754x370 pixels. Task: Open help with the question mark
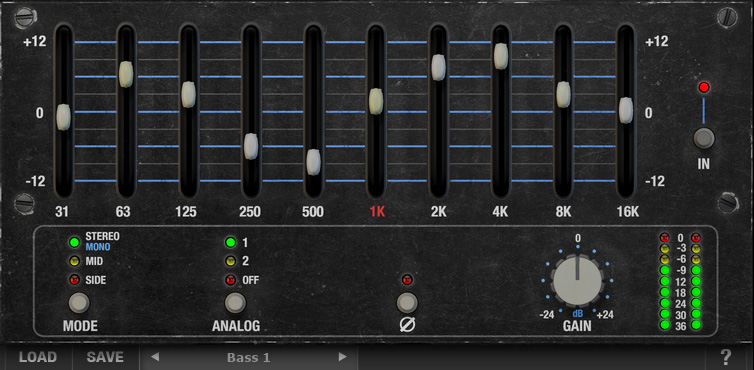(726, 357)
